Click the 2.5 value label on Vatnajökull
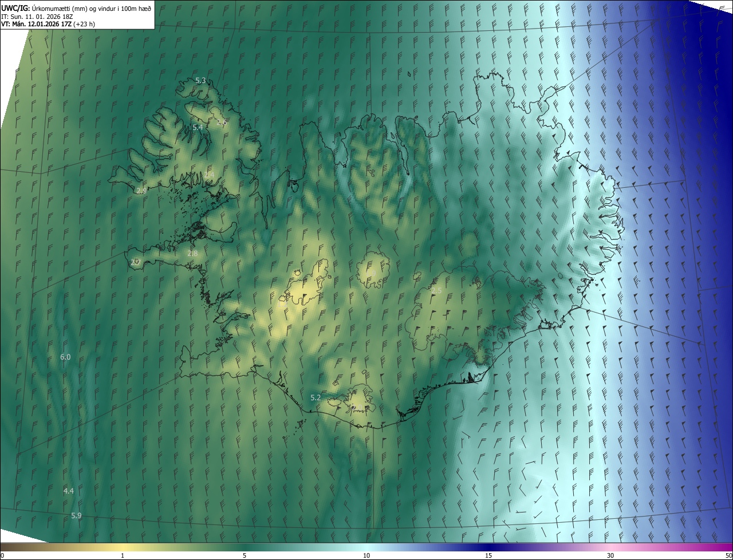 coord(436,291)
